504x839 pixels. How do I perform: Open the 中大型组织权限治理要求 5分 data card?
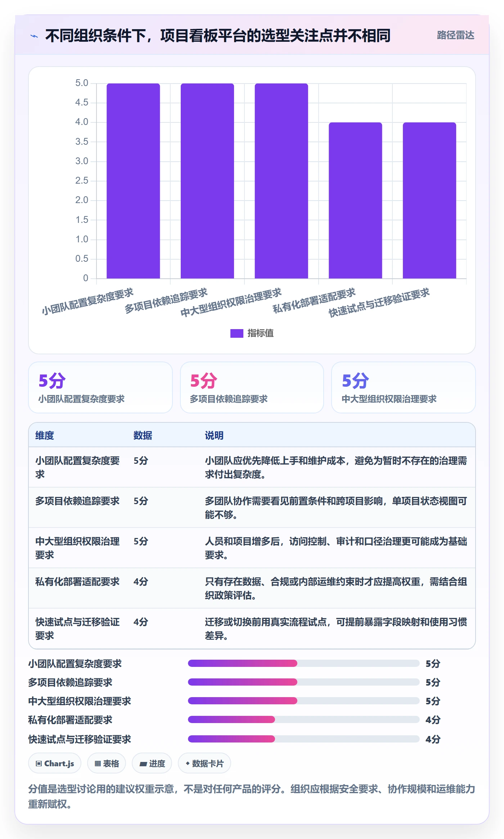pyautogui.click(x=404, y=387)
